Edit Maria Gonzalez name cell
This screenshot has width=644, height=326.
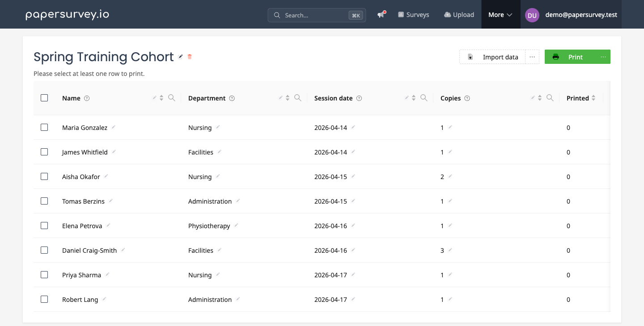(114, 127)
